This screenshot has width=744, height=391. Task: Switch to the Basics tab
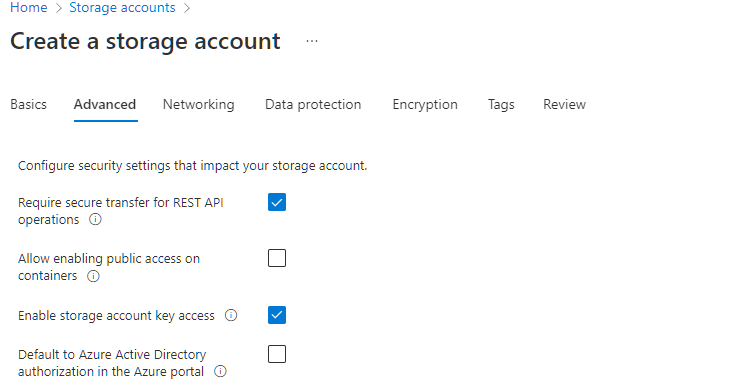click(28, 104)
